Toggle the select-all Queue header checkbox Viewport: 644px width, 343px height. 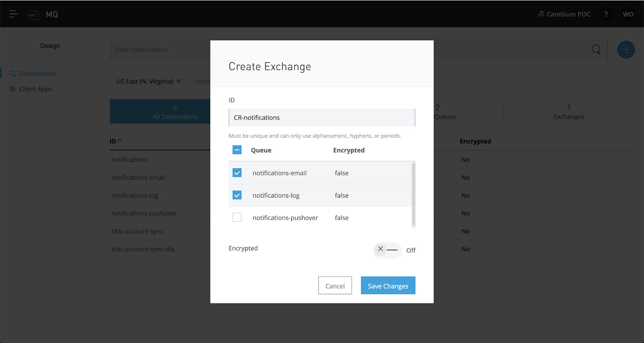pyautogui.click(x=237, y=150)
